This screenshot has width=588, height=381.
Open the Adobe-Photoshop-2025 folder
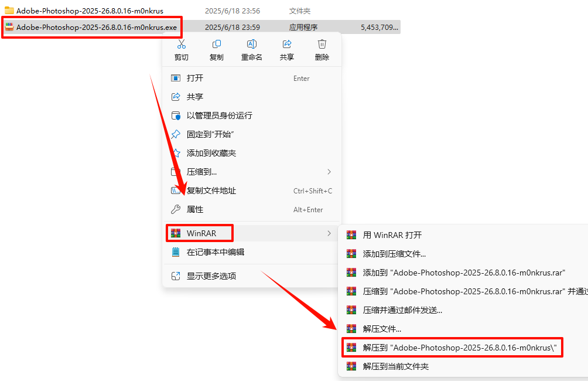[x=90, y=11]
